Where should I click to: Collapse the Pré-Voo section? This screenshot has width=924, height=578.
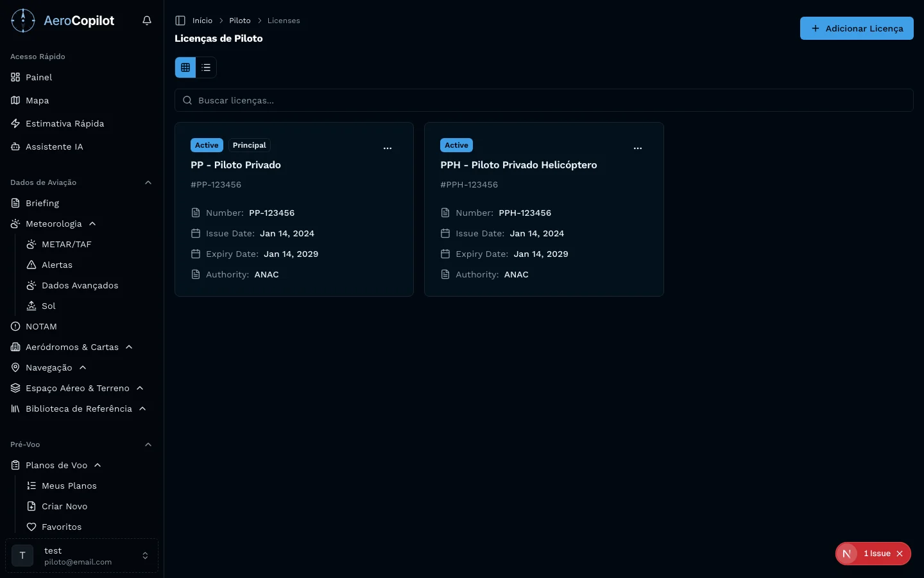click(x=148, y=444)
